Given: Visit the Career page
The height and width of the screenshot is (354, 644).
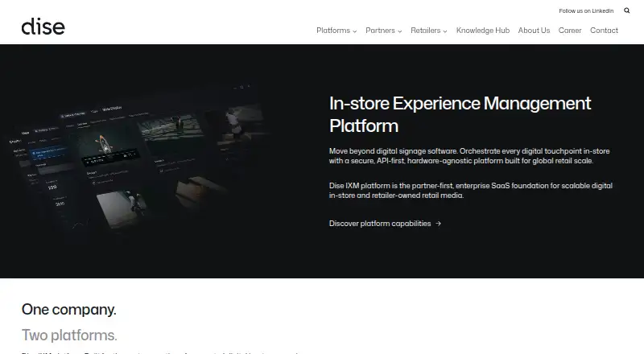Looking at the screenshot, I should click(x=570, y=31).
